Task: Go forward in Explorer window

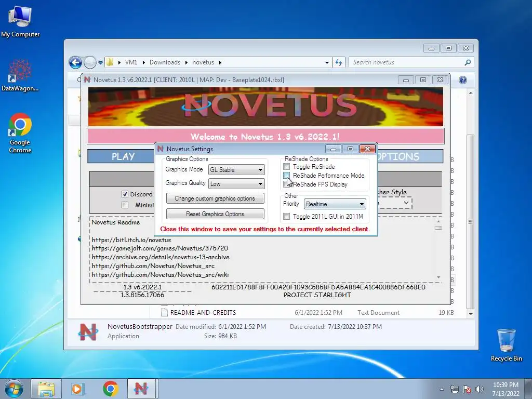Action: pos(90,62)
